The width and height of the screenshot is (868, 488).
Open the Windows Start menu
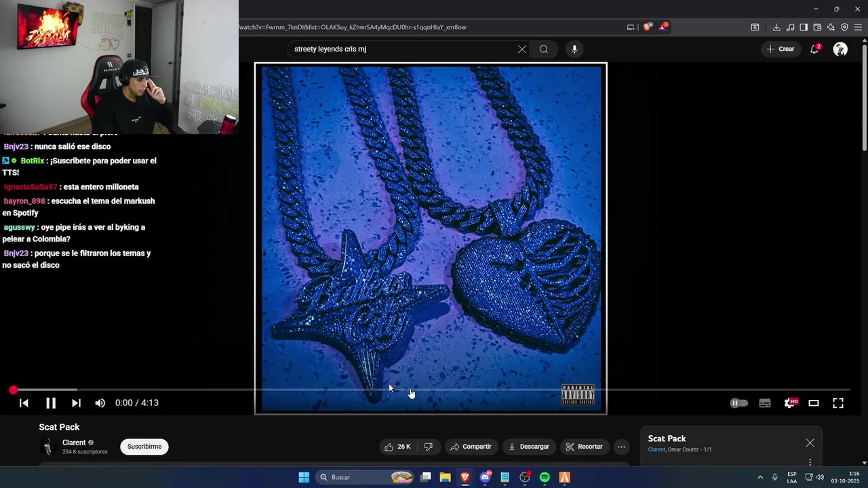[x=304, y=477]
